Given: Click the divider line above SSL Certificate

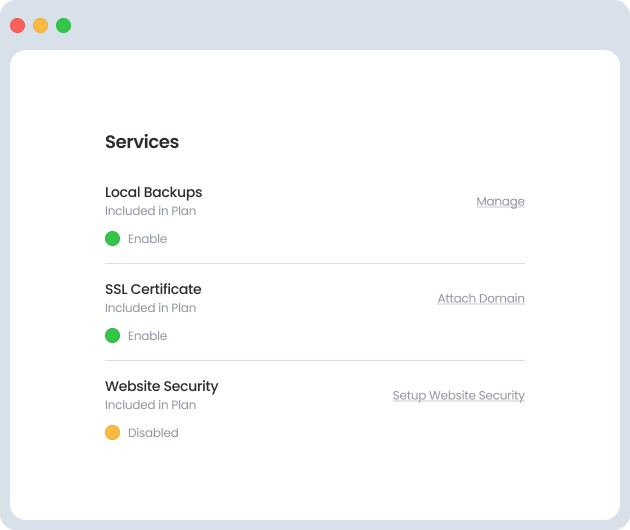Looking at the screenshot, I should 315,263.
